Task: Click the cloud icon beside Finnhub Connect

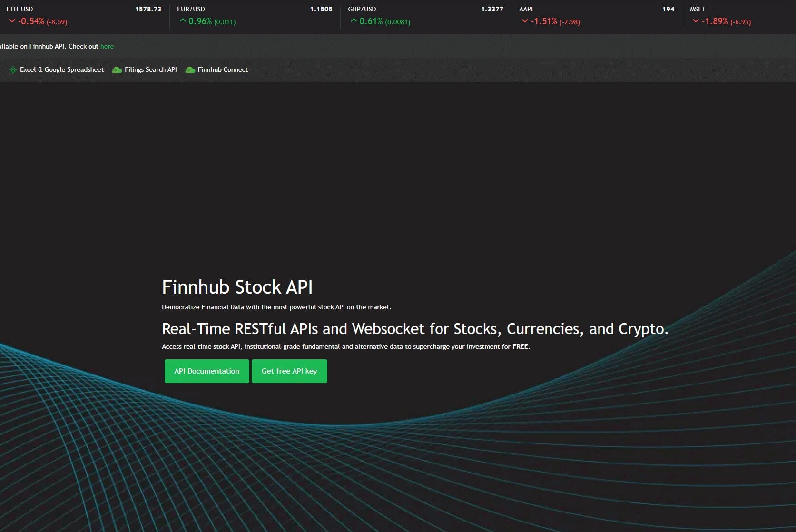Action: (190, 69)
